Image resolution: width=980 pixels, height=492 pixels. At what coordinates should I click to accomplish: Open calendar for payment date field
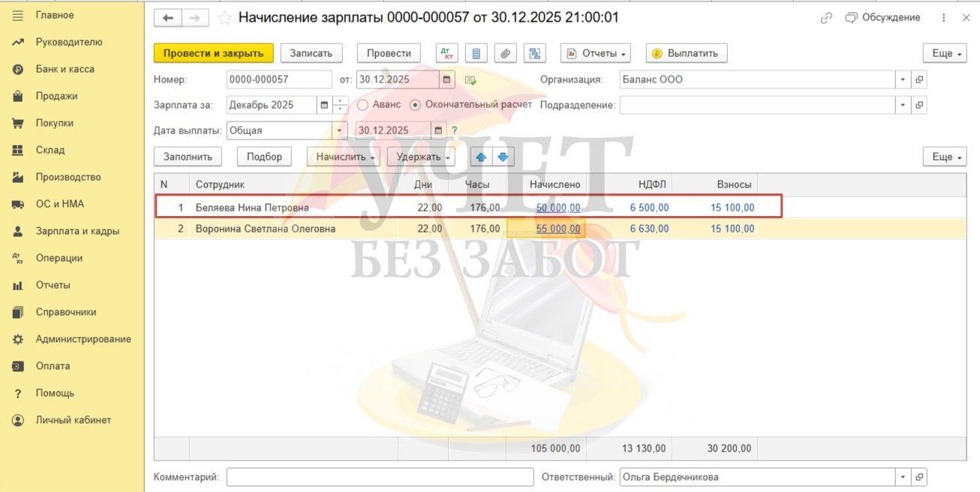pos(440,130)
